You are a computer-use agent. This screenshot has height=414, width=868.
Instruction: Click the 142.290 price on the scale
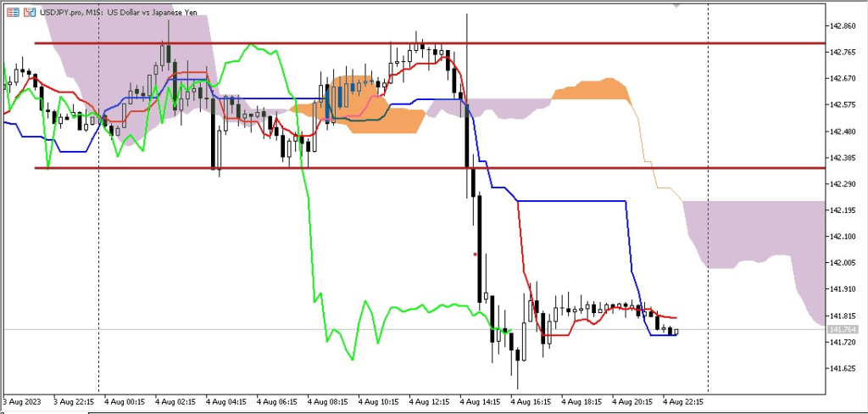[x=843, y=184]
